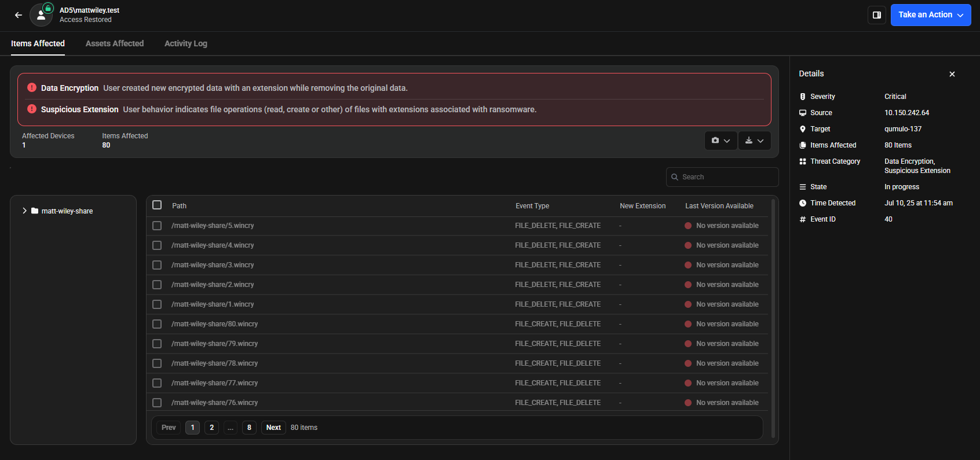Go to the Next page
Viewport: 980px width, 460px height.
(273, 428)
